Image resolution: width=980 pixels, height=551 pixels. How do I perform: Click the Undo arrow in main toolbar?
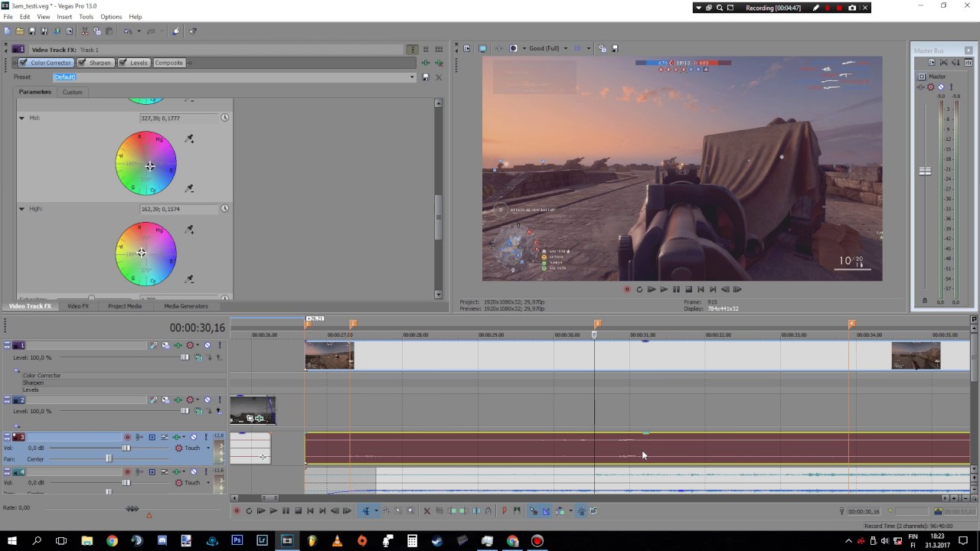[128, 31]
